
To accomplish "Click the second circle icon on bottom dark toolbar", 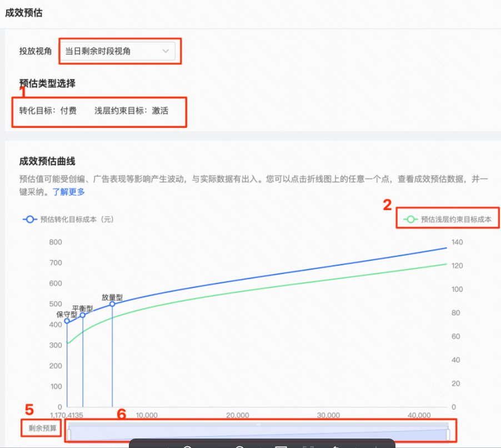I will (x=239, y=445).
